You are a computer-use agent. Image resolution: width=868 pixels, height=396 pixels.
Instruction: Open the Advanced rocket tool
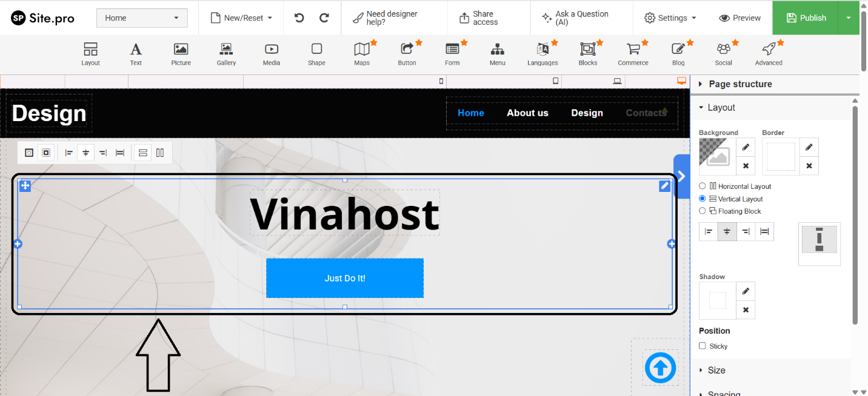tap(769, 50)
